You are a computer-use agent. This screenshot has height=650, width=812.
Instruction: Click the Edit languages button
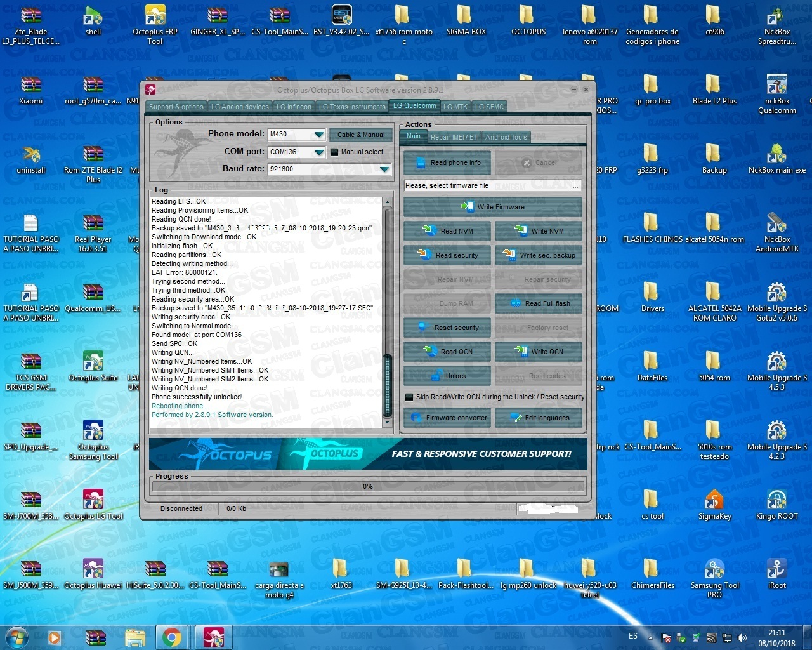(x=539, y=418)
